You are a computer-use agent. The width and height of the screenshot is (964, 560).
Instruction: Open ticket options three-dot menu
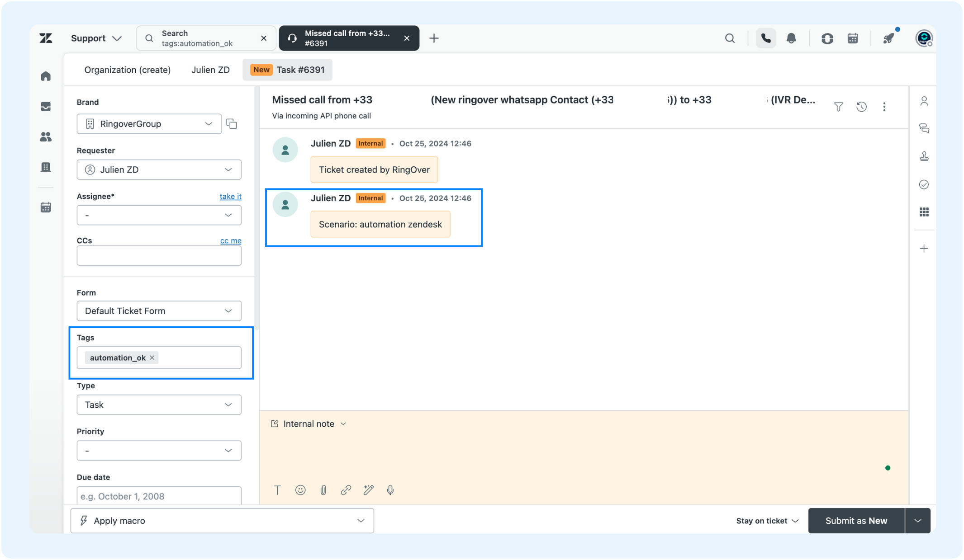click(x=884, y=107)
